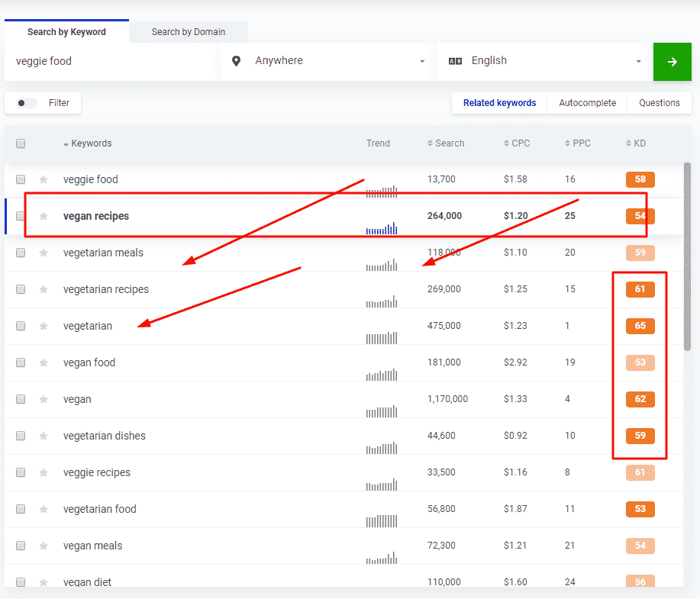Star the vegetarian food keyword
Viewport: 700px width, 599px height.
click(44, 509)
